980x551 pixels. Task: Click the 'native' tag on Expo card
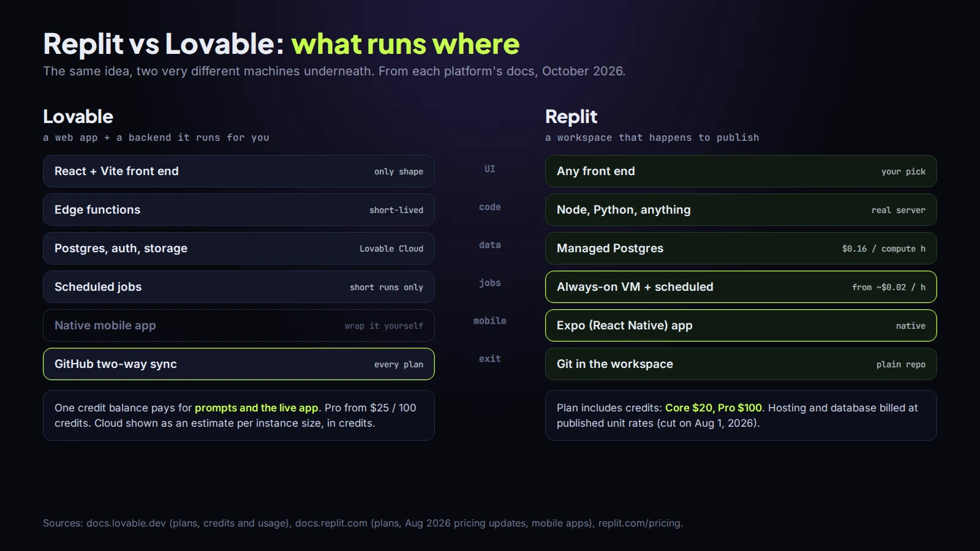click(911, 326)
